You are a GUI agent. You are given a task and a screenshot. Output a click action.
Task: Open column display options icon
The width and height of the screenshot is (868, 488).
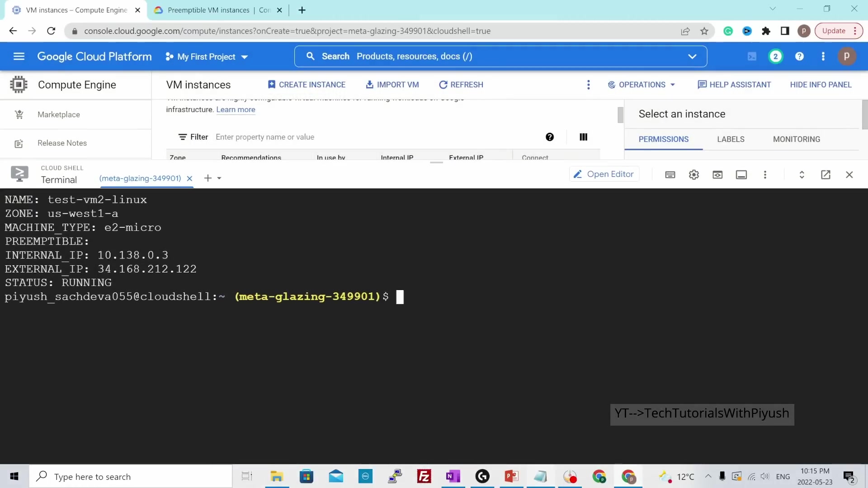point(584,137)
